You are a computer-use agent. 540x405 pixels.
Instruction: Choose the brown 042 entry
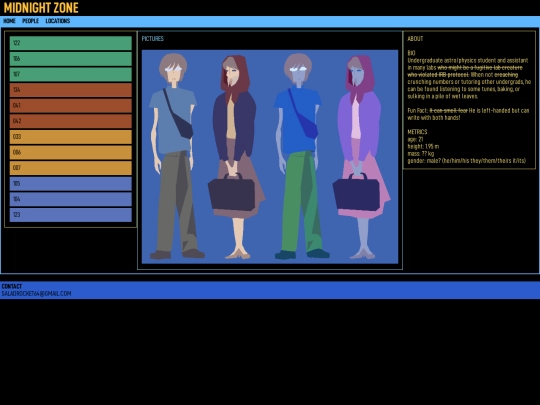pos(71,121)
